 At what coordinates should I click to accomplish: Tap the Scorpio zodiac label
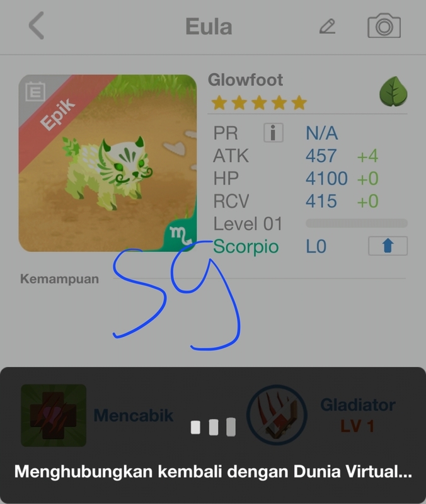[x=246, y=246]
